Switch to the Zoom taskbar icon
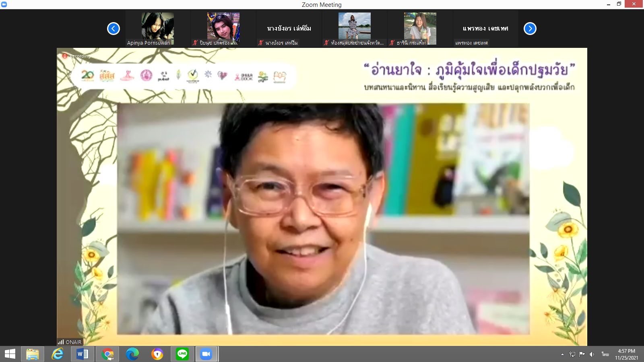 [206, 354]
